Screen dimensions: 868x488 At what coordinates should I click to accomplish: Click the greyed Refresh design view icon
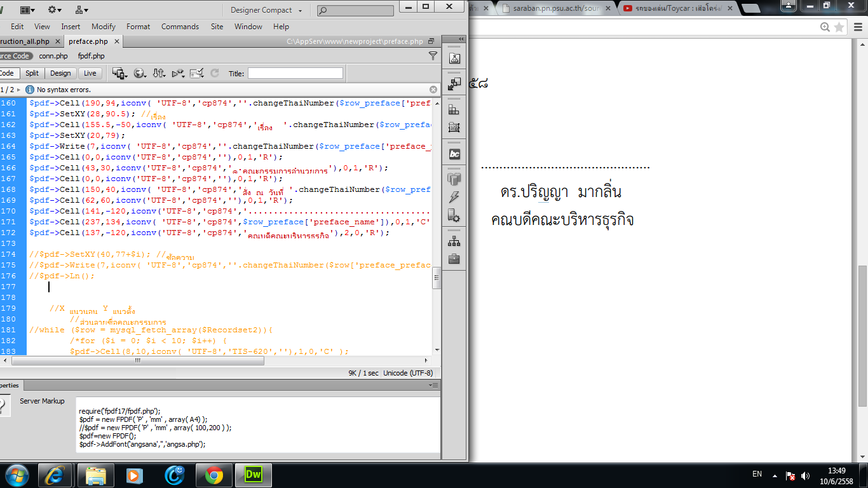pos(215,73)
